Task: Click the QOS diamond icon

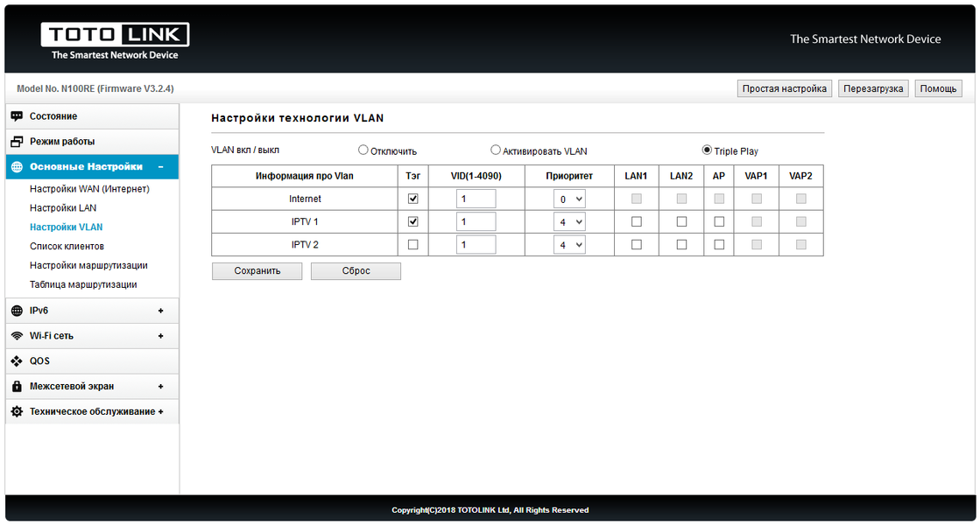Action: click(x=17, y=360)
